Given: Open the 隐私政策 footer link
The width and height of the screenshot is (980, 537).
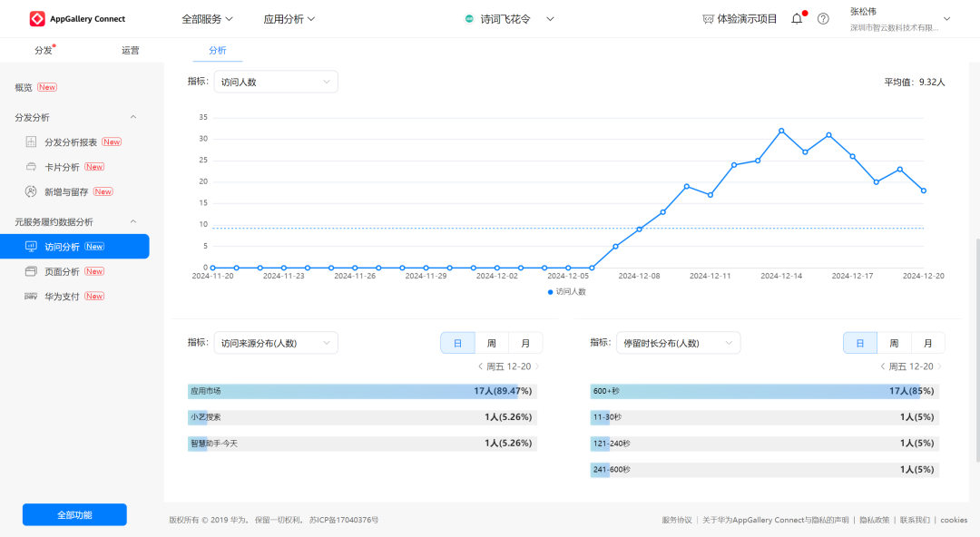Looking at the screenshot, I should coord(874,520).
